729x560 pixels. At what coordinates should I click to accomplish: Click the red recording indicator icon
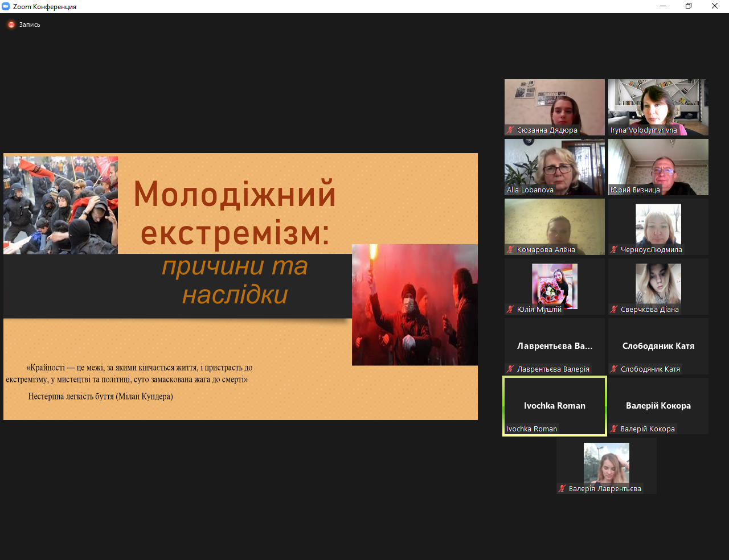click(11, 24)
